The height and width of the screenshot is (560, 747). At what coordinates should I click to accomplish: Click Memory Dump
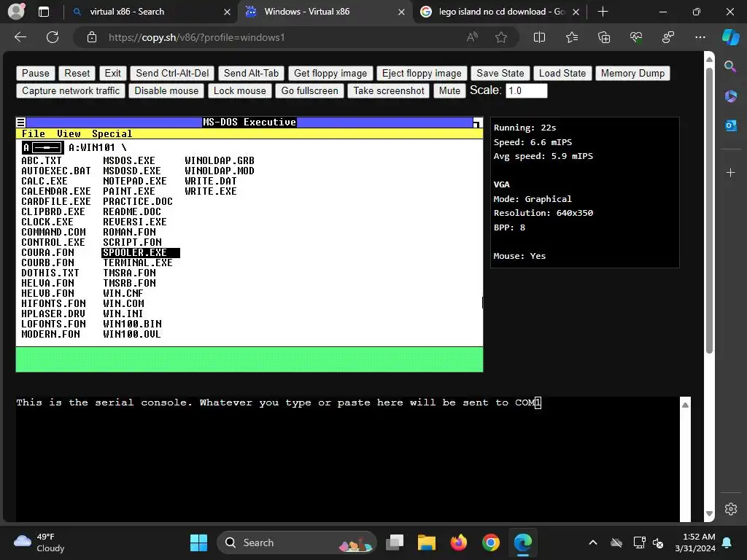click(x=632, y=74)
